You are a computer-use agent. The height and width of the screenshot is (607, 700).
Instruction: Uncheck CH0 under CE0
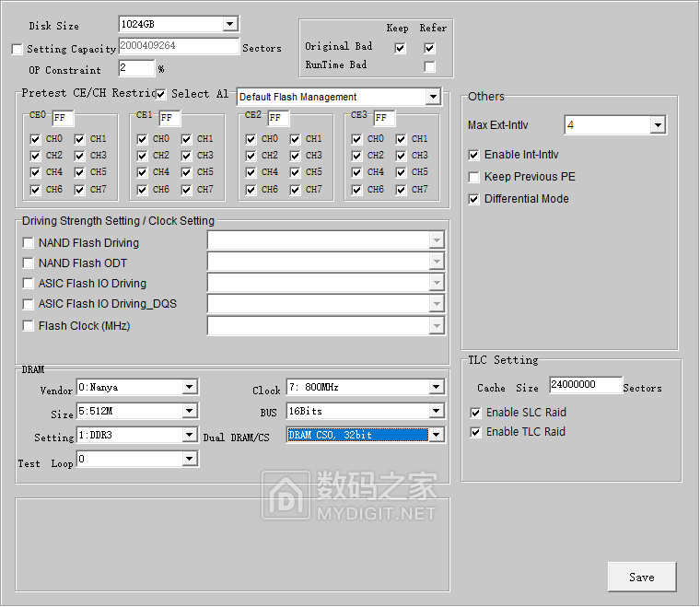pyautogui.click(x=35, y=139)
